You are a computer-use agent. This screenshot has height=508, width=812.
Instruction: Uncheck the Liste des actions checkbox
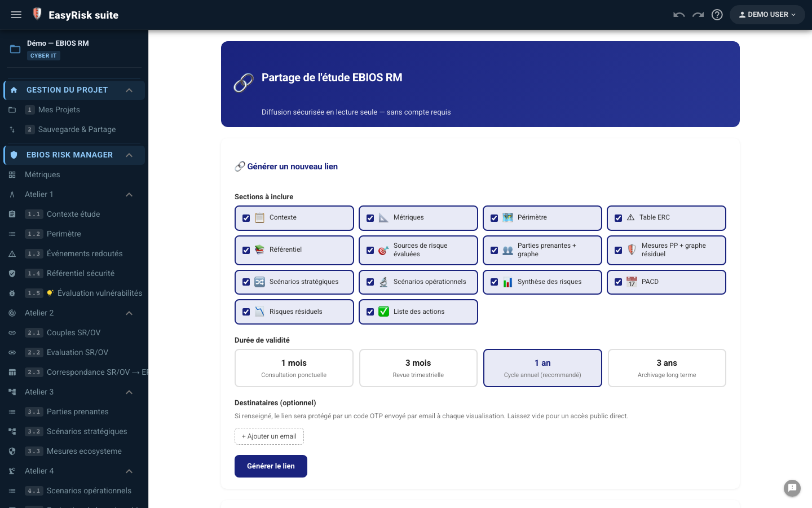(370, 312)
